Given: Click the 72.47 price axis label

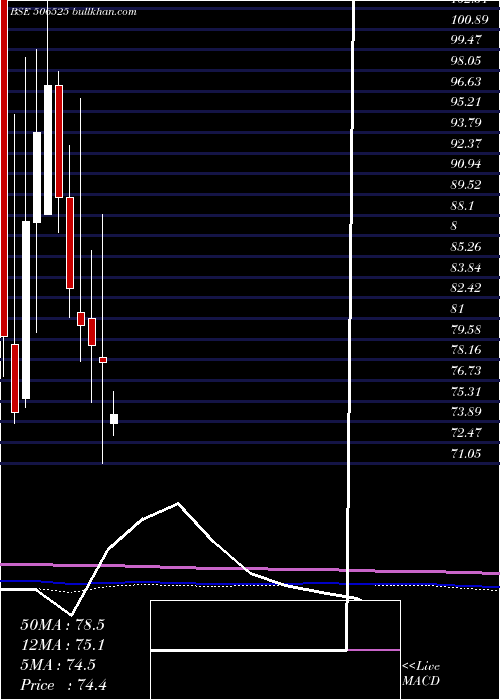Looking at the screenshot, I should coord(466,432).
